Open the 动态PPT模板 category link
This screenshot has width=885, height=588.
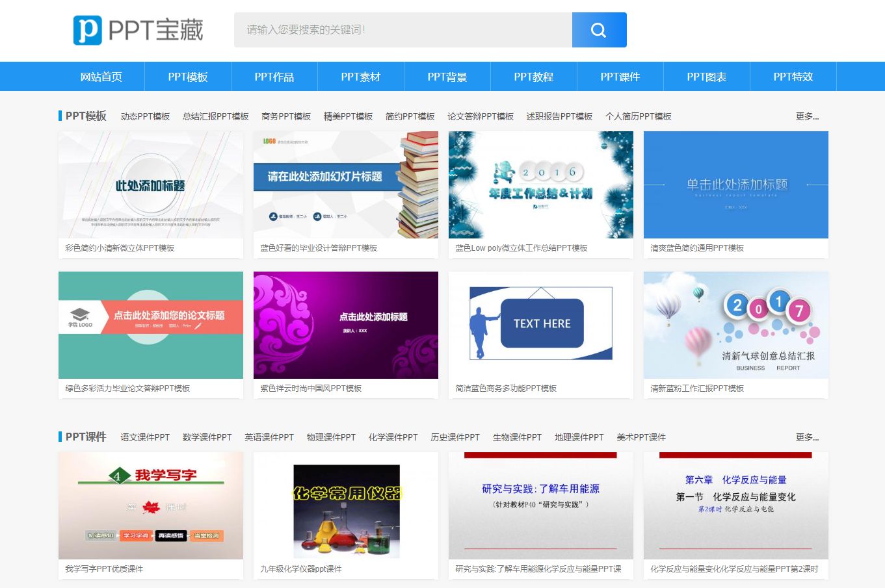click(x=145, y=116)
